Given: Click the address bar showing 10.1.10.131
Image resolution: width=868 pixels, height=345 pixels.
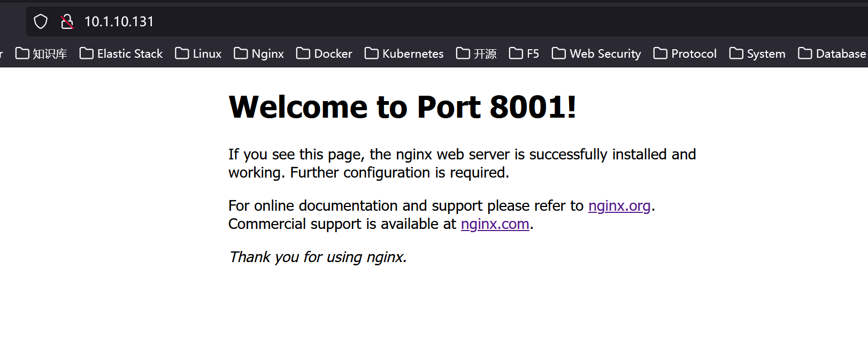Looking at the screenshot, I should [447, 21].
